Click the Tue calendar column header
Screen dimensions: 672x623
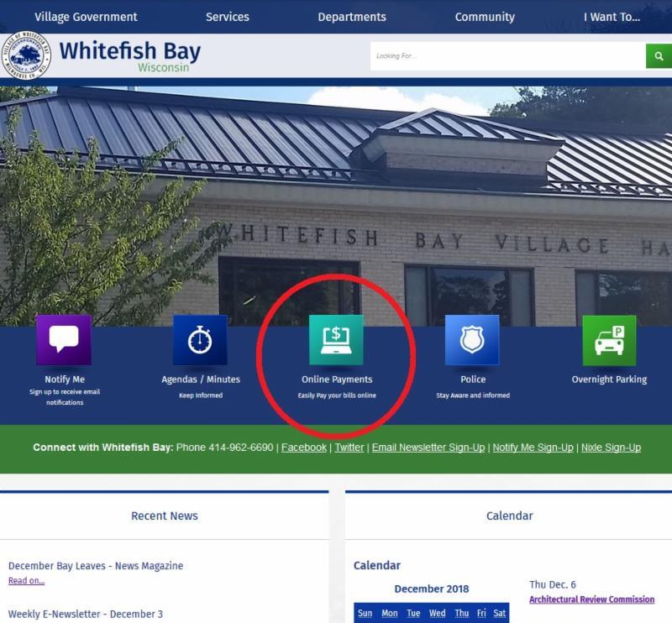click(413, 613)
